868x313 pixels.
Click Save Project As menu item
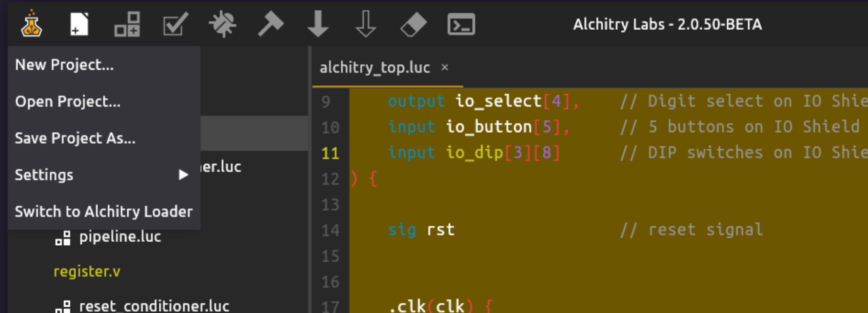point(75,138)
